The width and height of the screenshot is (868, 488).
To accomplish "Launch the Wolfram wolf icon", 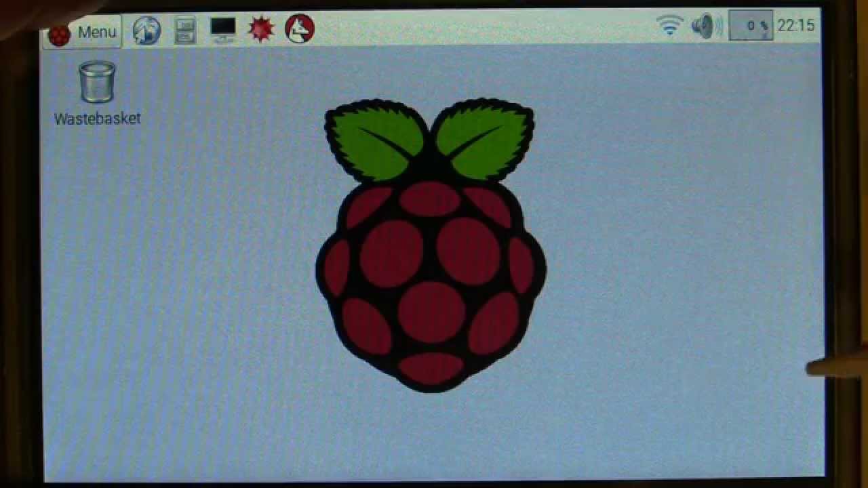I will (x=300, y=29).
